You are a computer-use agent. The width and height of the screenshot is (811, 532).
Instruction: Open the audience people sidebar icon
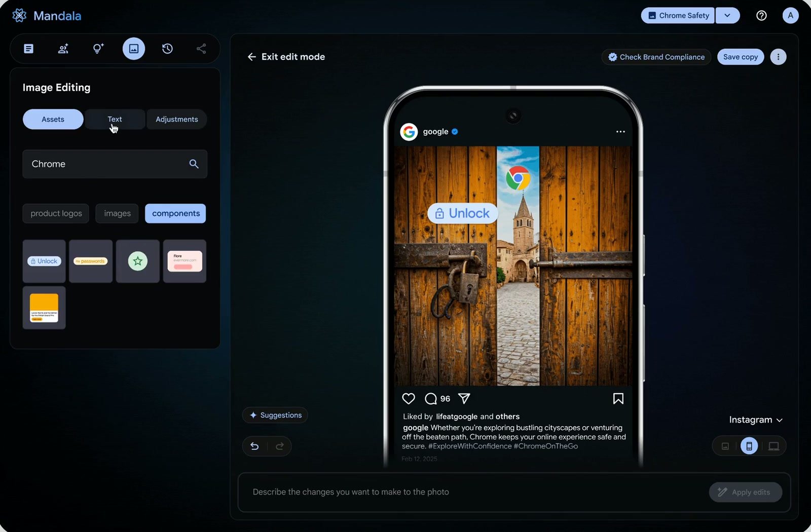(x=63, y=49)
